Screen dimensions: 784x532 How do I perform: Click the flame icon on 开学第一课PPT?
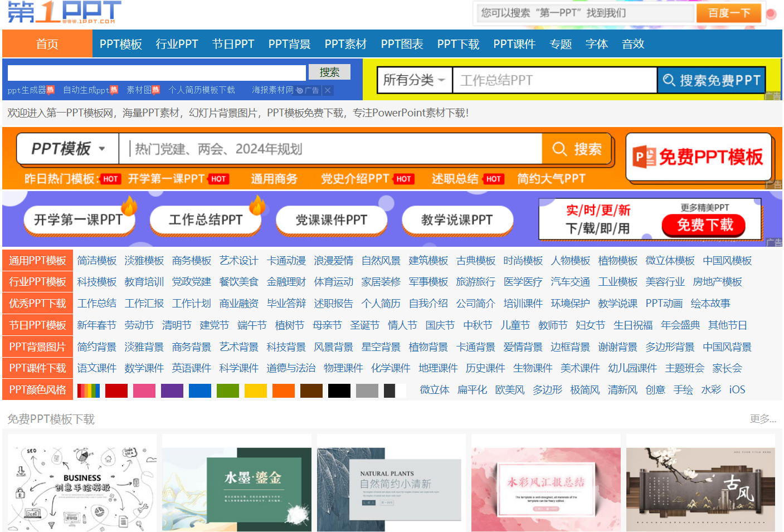tap(128, 207)
